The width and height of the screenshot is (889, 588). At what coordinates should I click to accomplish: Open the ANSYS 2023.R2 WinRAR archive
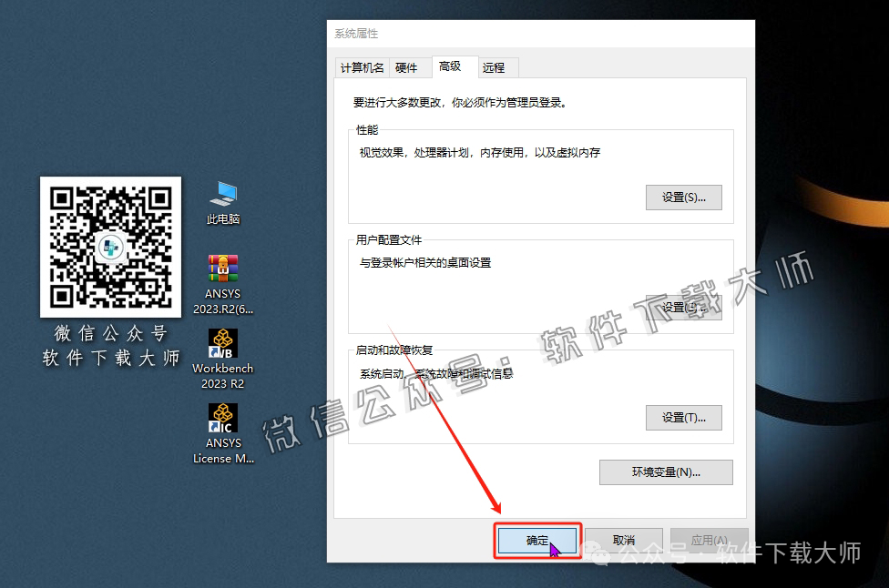coord(223,269)
